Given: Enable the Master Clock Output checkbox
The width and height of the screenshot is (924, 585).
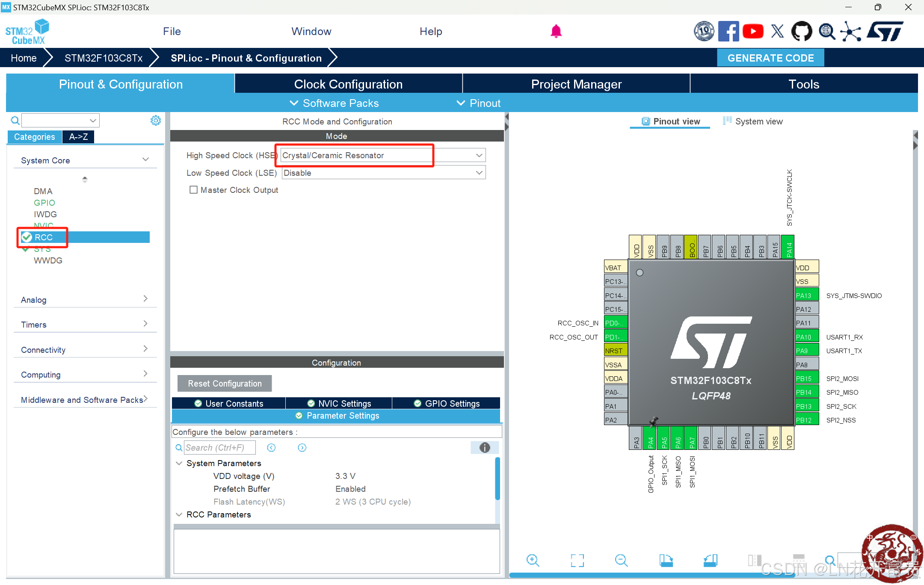Looking at the screenshot, I should pos(194,190).
